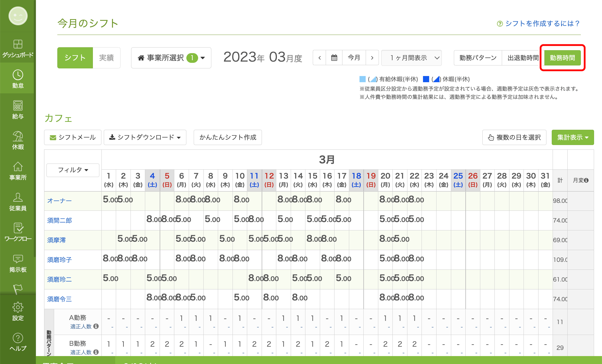The width and height of the screenshot is (602, 364).
Task: Open the 須摩澪 employee link
Action: coord(56,240)
